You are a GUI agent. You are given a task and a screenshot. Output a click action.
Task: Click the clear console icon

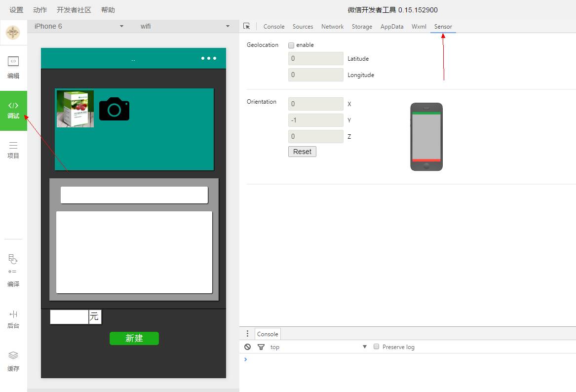248,347
